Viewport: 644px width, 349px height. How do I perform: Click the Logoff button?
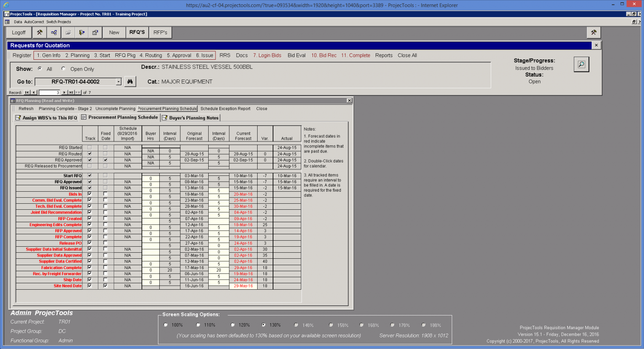(19, 32)
